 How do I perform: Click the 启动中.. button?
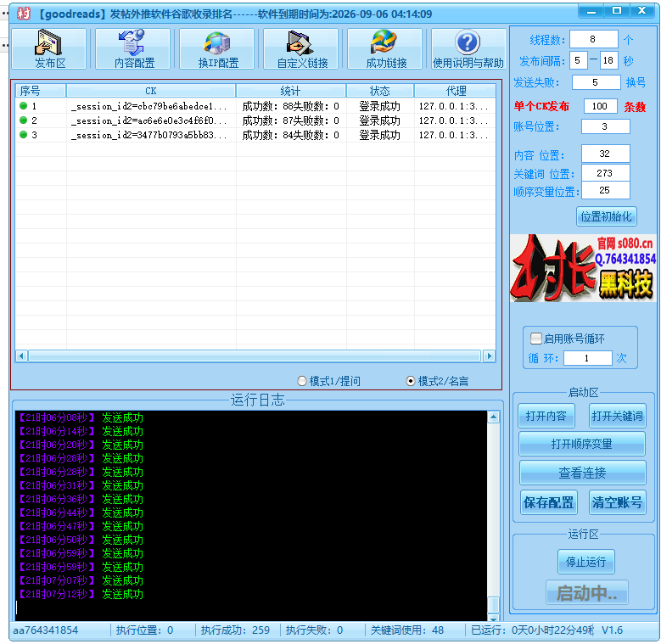coord(587,592)
